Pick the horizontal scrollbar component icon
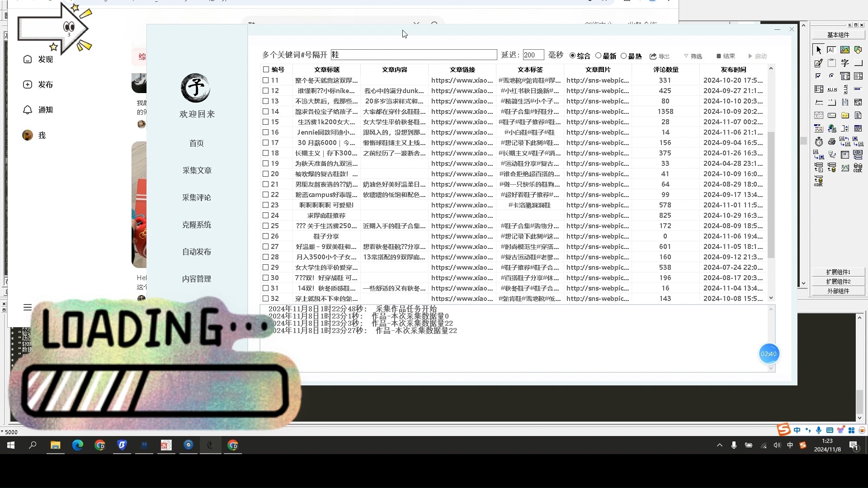This screenshot has height=488, width=868. 832,89
